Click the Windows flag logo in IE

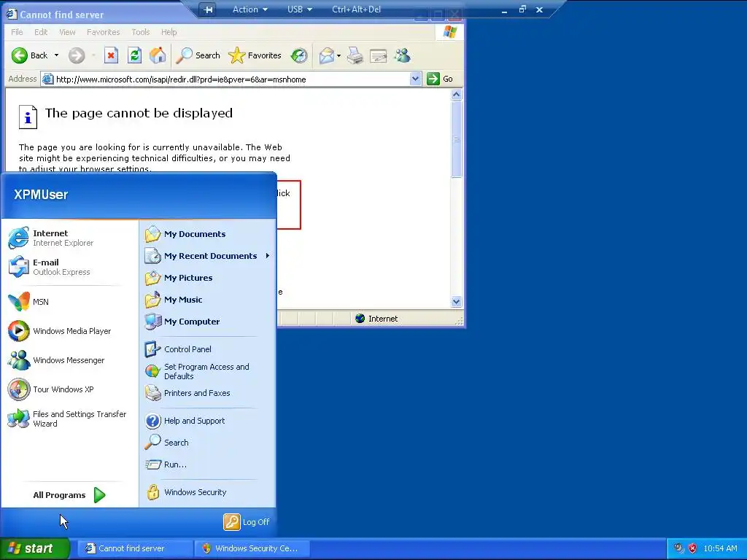click(x=449, y=32)
